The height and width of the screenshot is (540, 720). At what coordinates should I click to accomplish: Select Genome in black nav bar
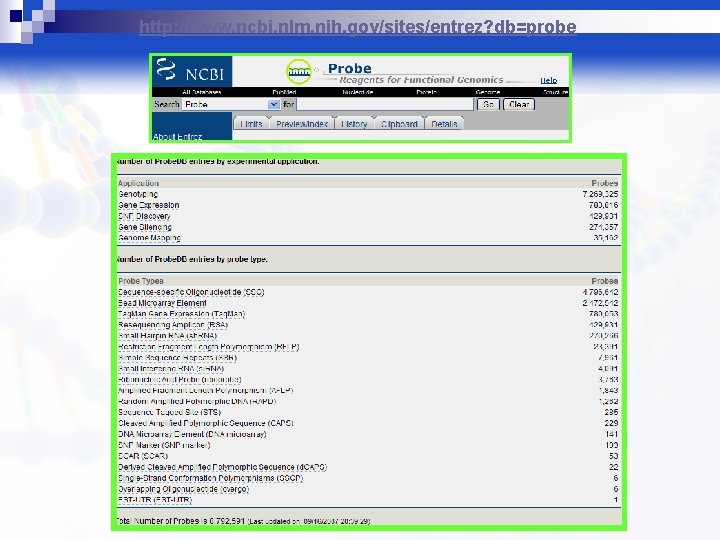(x=488, y=92)
